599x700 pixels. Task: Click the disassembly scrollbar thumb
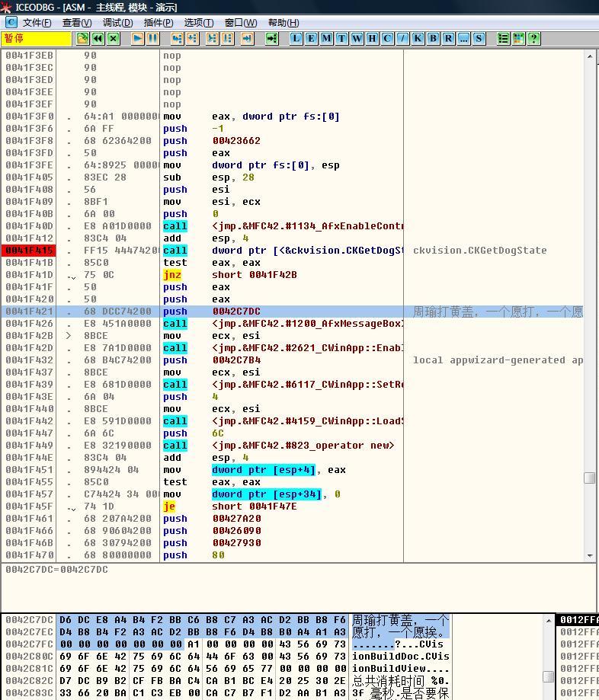(x=590, y=478)
